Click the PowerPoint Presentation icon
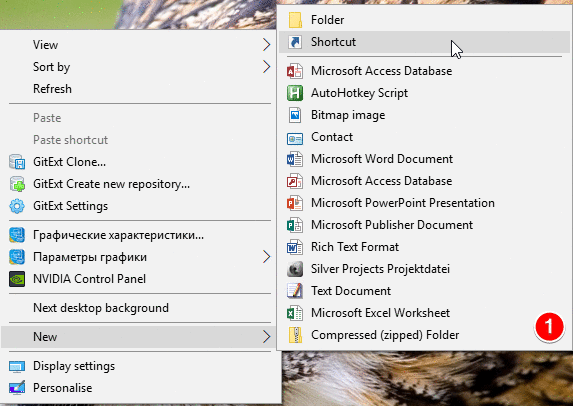Viewport: 573px width, 406px height. coord(295,203)
